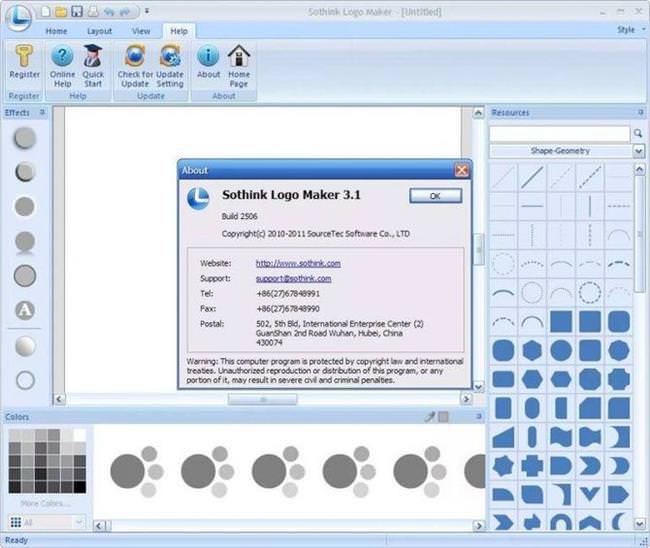Apply the hollow circle effect in Effects panel
This screenshot has height=548, width=650.
pos(25,380)
